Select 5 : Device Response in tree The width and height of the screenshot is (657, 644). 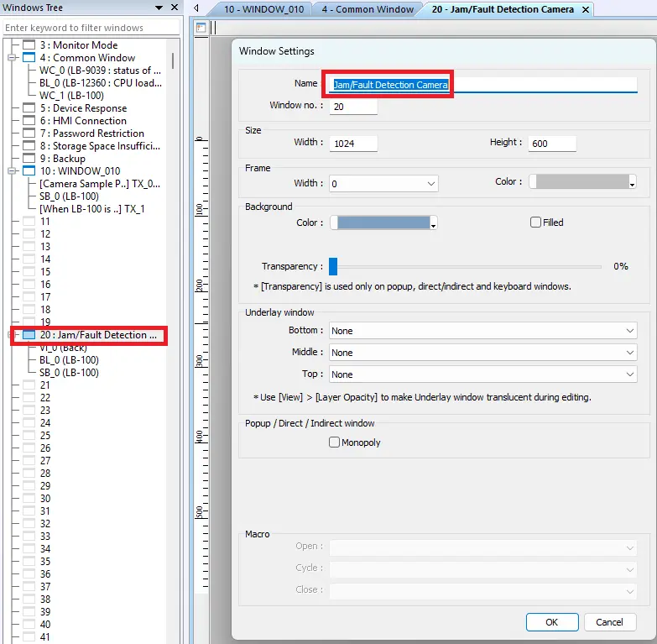pos(83,107)
